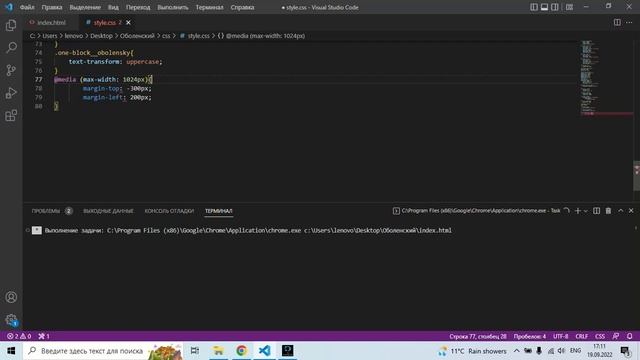
Task: Open the Accounts menu icon
Action: [11, 297]
